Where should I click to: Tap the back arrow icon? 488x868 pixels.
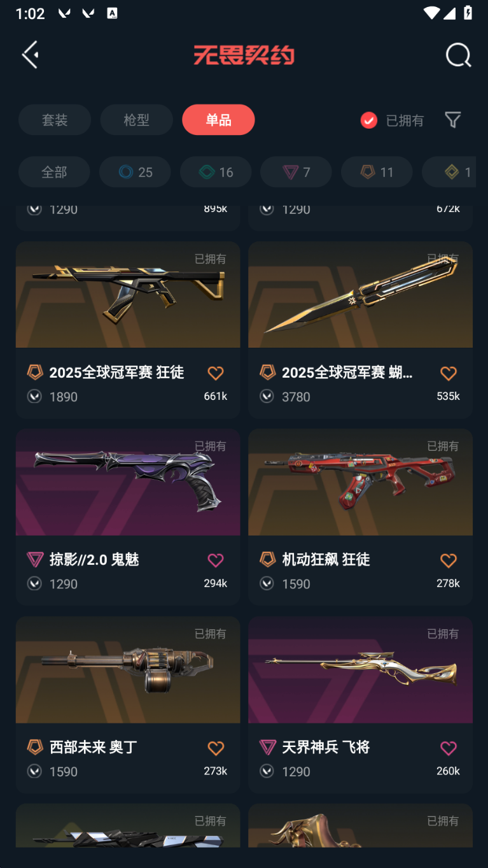pos(31,55)
